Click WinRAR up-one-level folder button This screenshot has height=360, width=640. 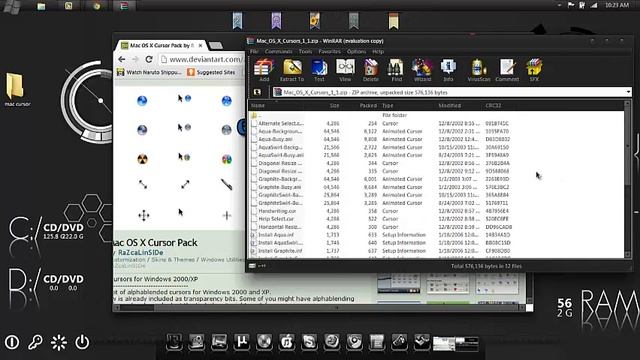coord(257,92)
